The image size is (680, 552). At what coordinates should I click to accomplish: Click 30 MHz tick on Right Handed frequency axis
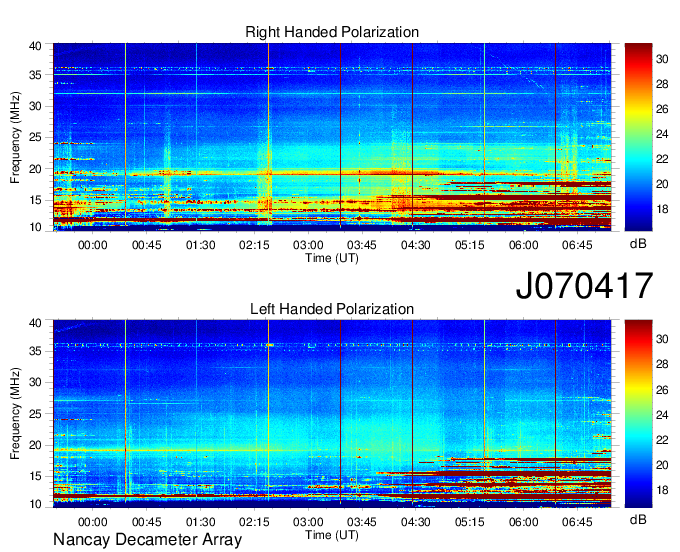35,106
